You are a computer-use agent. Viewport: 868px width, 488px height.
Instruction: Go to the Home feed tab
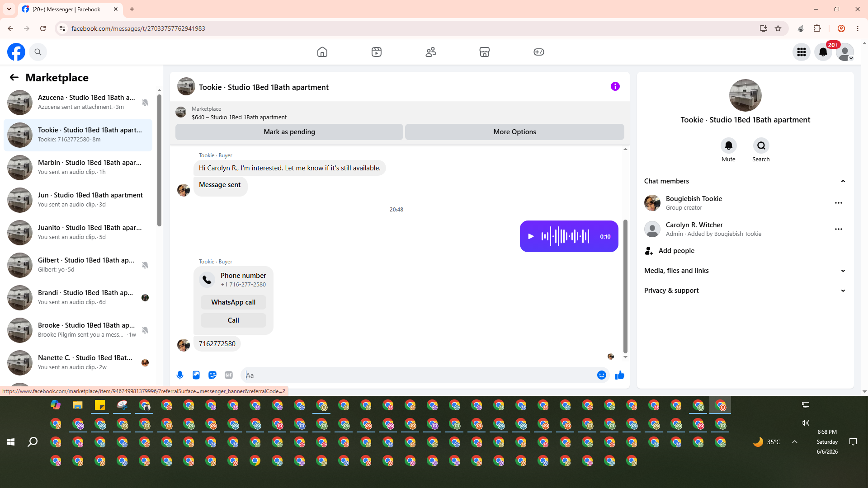pos(322,52)
